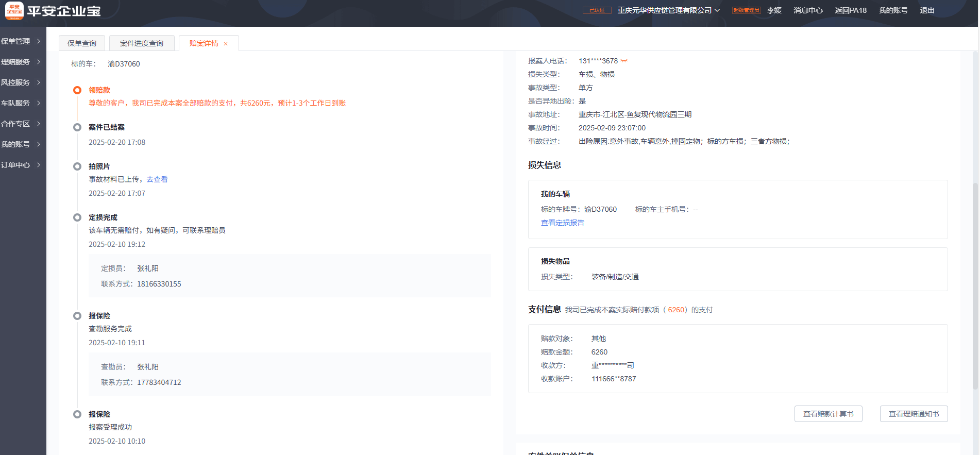Expand 我的账号 in the sidebar

[21, 144]
